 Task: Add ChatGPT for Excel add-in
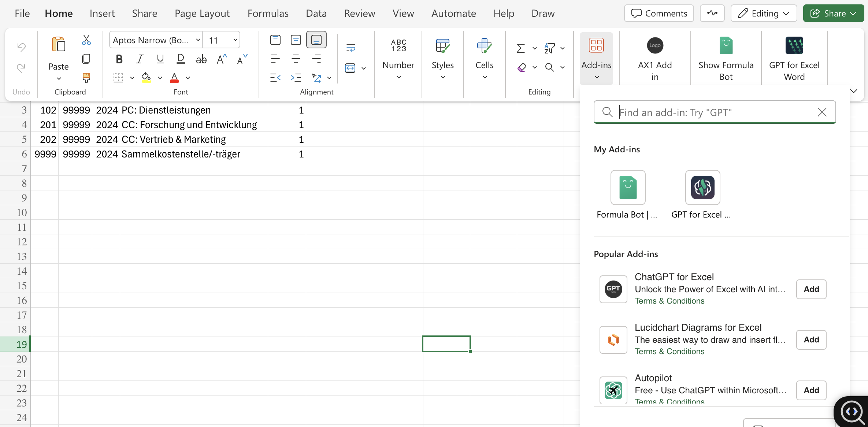pos(811,289)
